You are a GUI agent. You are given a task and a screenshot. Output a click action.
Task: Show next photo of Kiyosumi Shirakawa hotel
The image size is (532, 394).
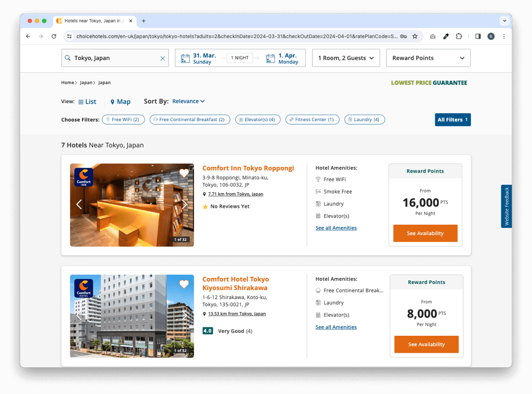(x=185, y=316)
